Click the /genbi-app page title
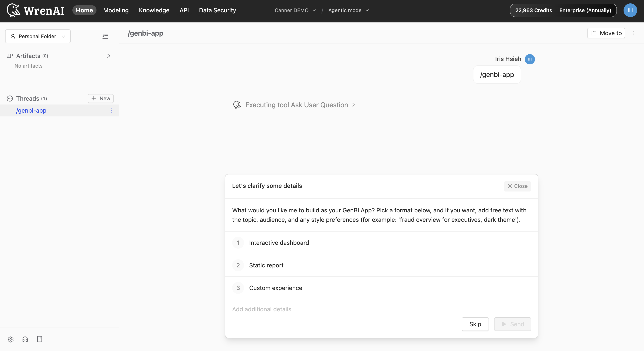Viewport: 644px width, 351px height. (145, 33)
